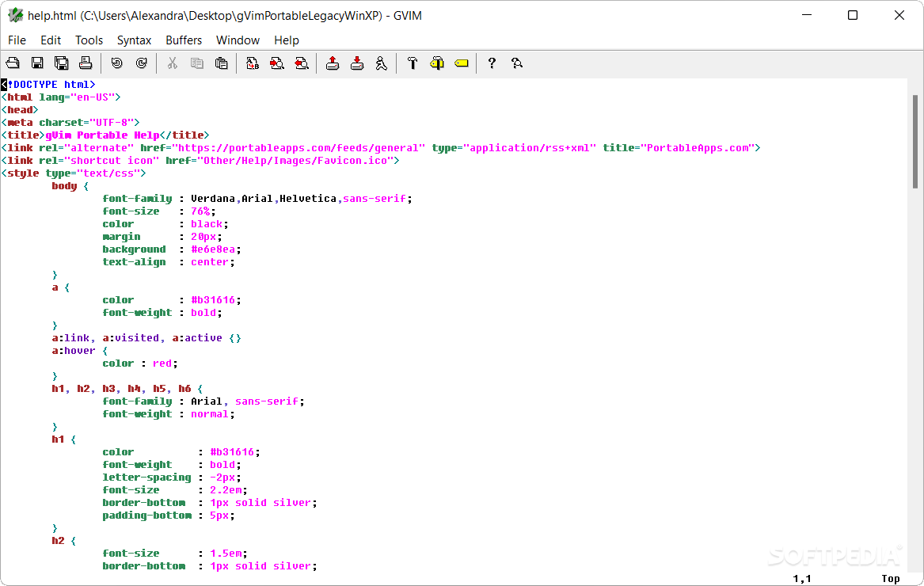Click the GVIM application icon in the title bar

15,15
